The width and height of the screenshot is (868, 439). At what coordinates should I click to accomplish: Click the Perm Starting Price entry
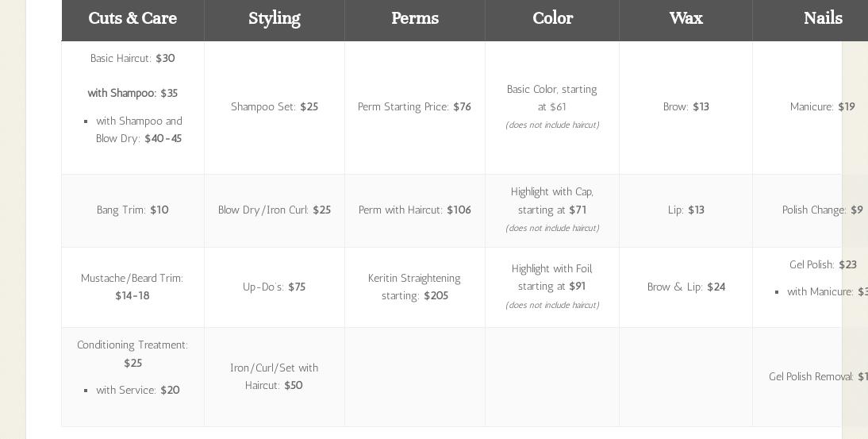click(414, 106)
